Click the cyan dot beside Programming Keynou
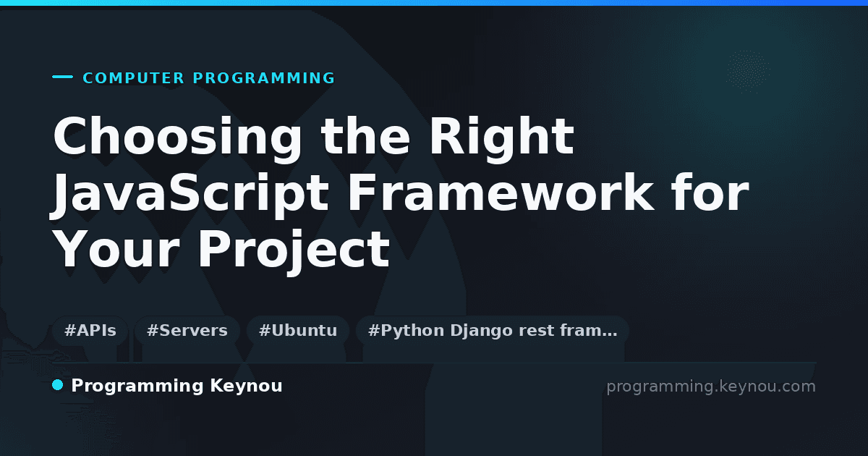Viewport: 868px width, 456px height. tap(58, 386)
